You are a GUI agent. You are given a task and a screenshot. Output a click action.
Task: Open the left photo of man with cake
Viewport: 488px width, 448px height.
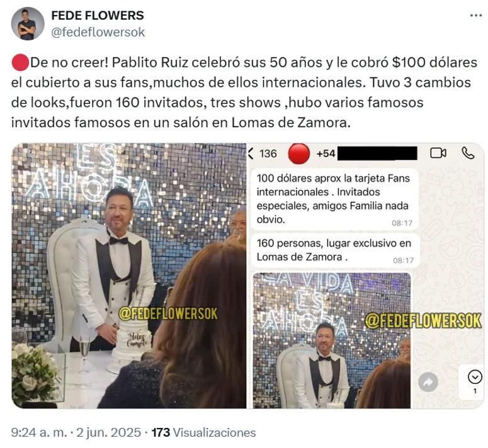[x=128, y=276]
